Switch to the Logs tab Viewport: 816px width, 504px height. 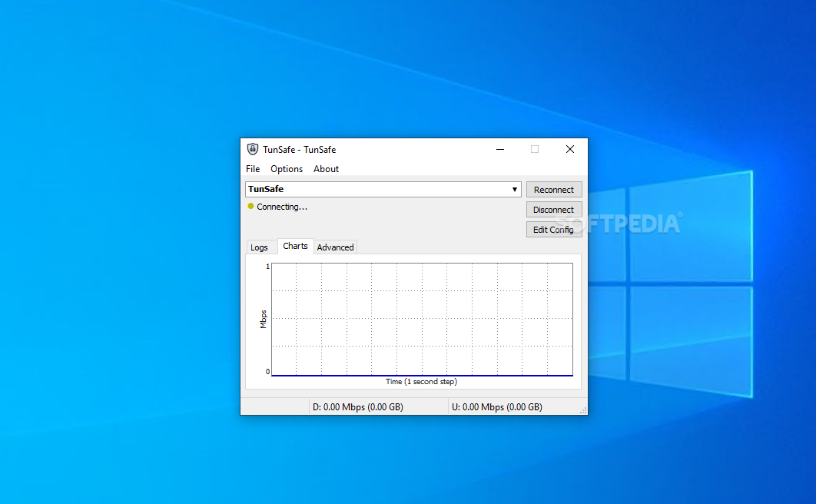259,247
